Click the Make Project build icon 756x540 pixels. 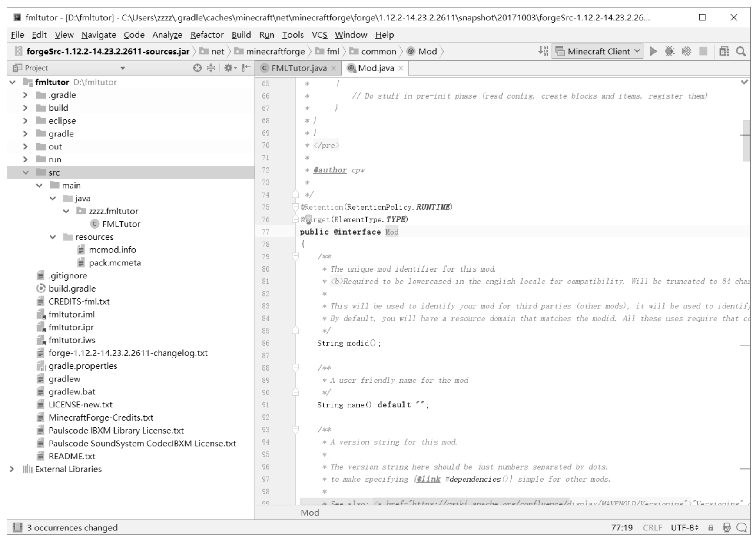[543, 51]
